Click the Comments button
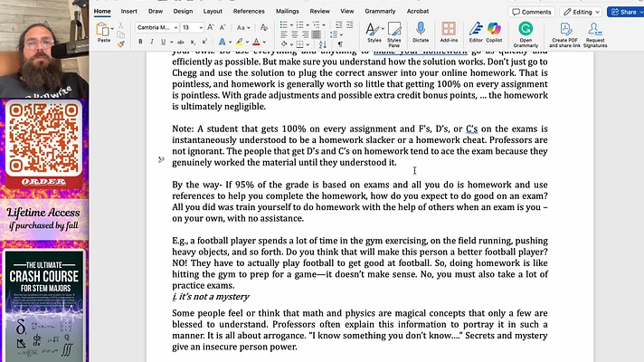The image size is (644, 362). click(532, 12)
